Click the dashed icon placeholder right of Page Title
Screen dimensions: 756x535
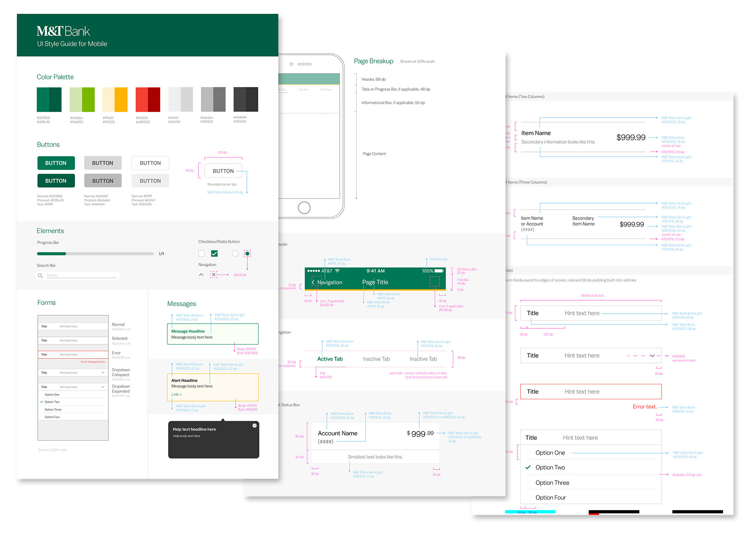(x=434, y=281)
